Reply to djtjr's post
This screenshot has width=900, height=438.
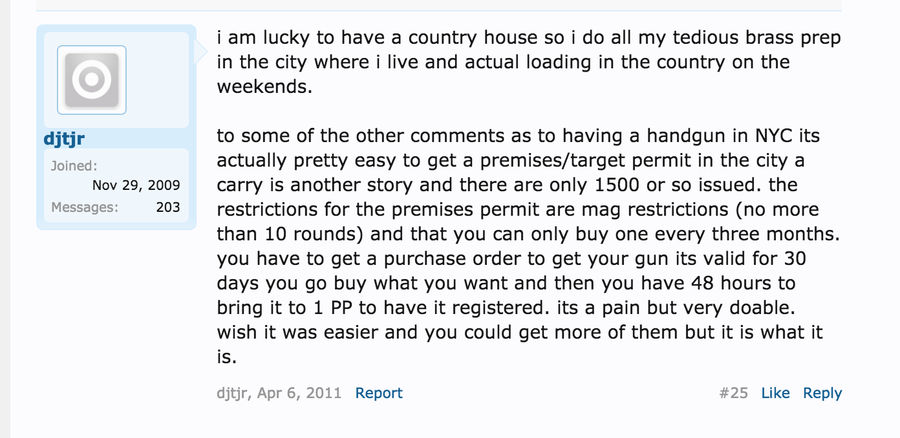pyautogui.click(x=822, y=393)
